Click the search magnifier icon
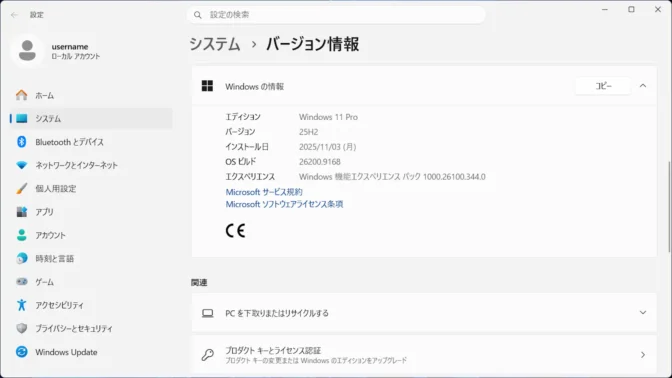This screenshot has width=672, height=378. click(198, 15)
